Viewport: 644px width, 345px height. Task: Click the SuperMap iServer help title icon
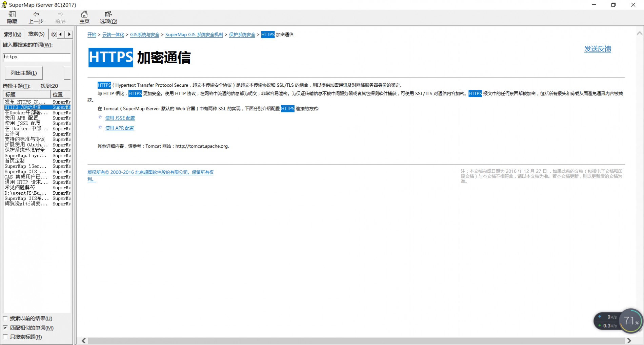click(4, 5)
